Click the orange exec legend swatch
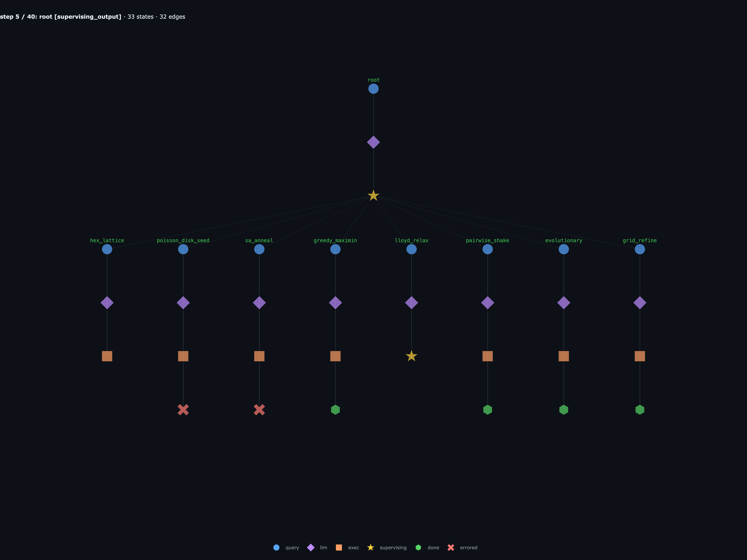The image size is (747, 560). coord(339,548)
